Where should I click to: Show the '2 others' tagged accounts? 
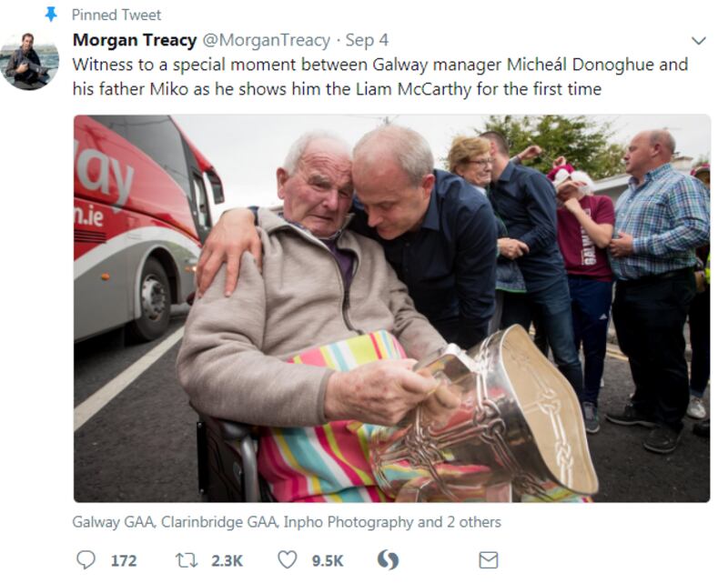coord(473,522)
